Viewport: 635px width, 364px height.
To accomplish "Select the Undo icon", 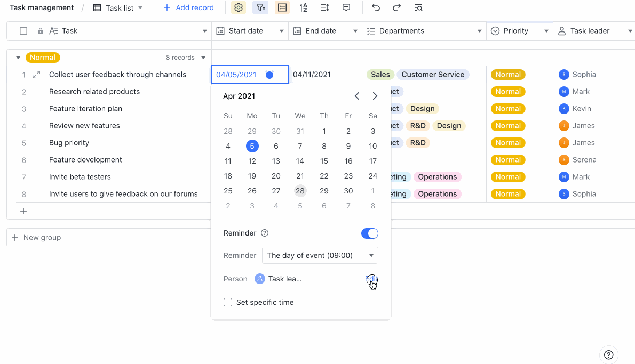I will point(375,7).
